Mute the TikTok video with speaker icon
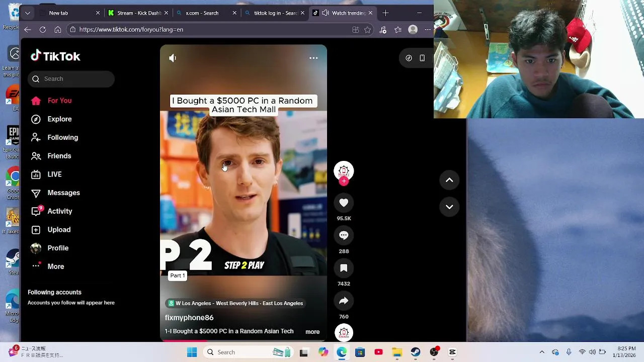Image resolution: width=644 pixels, height=362 pixels. pos(173,58)
